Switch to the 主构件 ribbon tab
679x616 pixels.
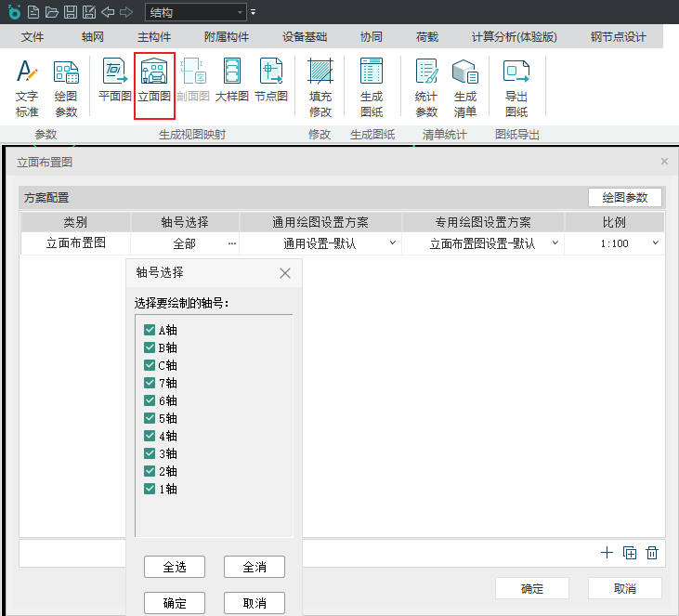point(154,37)
